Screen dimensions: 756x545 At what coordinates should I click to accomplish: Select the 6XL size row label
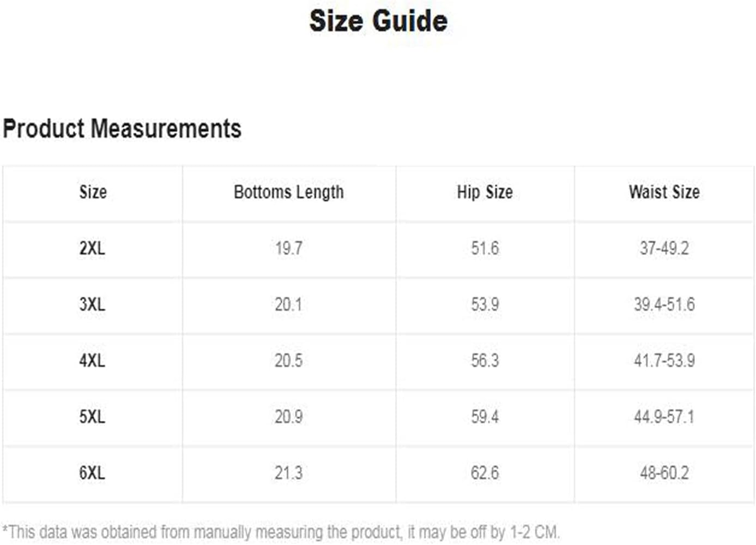tap(92, 472)
